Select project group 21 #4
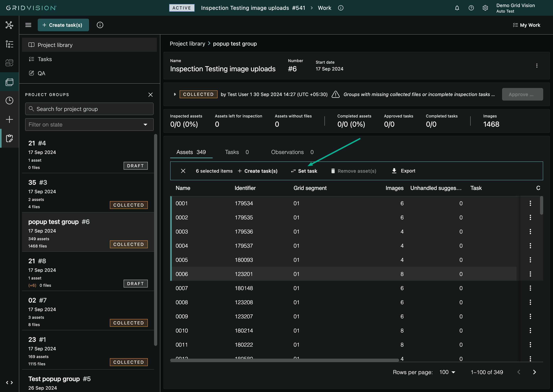 click(x=88, y=154)
